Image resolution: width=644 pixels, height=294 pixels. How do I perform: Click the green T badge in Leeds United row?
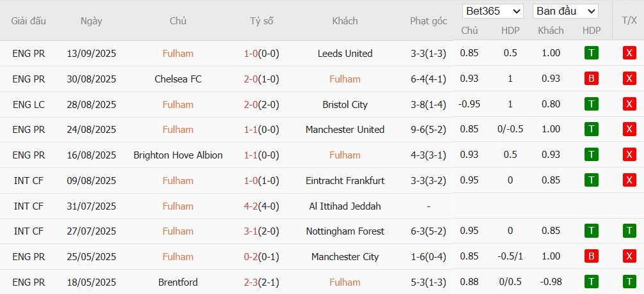click(591, 53)
